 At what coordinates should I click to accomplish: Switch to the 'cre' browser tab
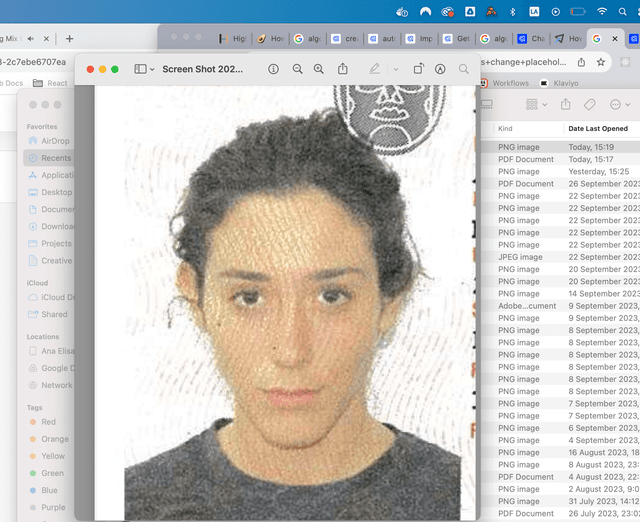[345, 39]
